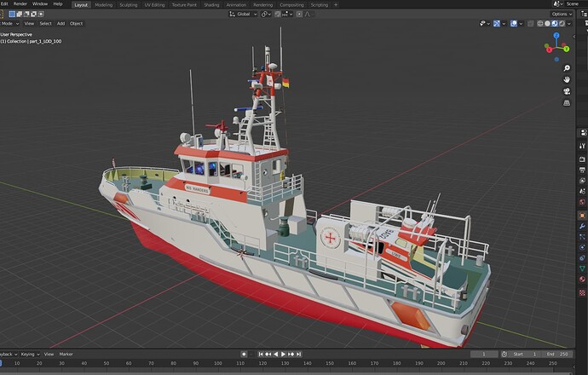Click the zoom magnifier icon in viewport

pos(568,66)
